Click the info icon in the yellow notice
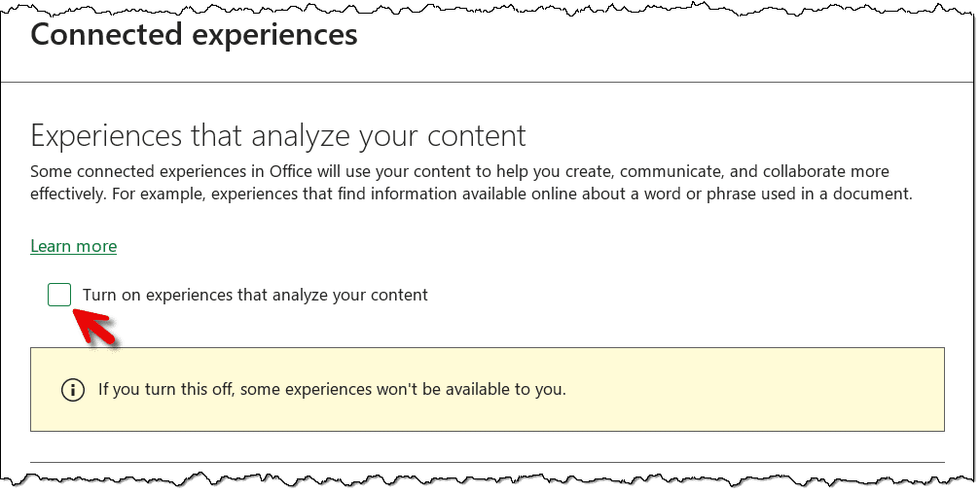 (73, 390)
